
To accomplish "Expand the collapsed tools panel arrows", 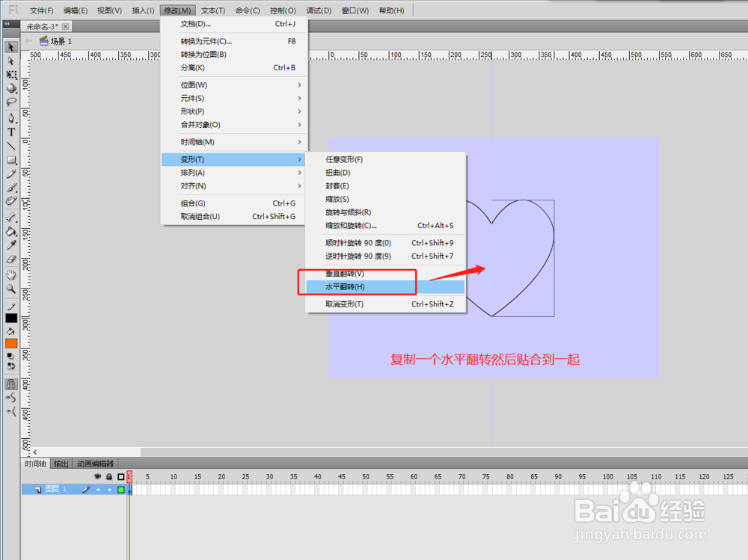I will coord(7,23).
